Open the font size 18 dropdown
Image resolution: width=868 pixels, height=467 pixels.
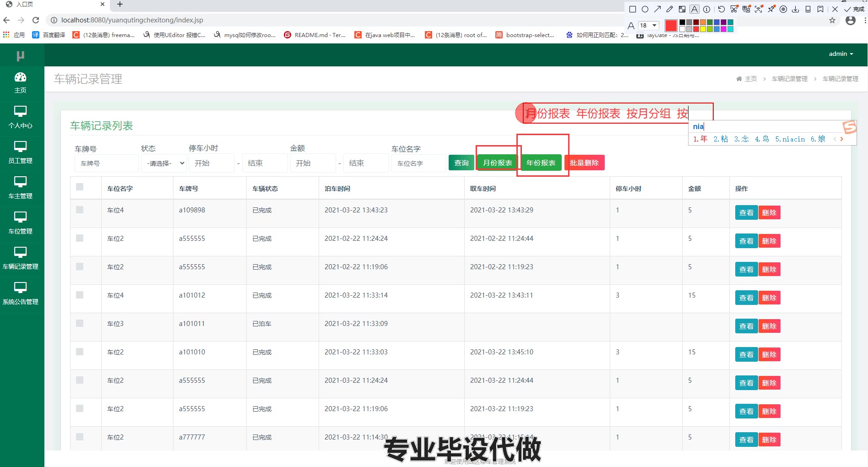tap(649, 26)
